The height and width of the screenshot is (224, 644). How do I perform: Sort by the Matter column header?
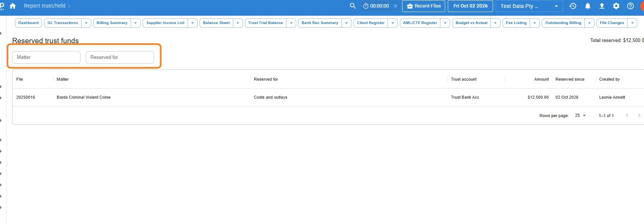coord(63,79)
